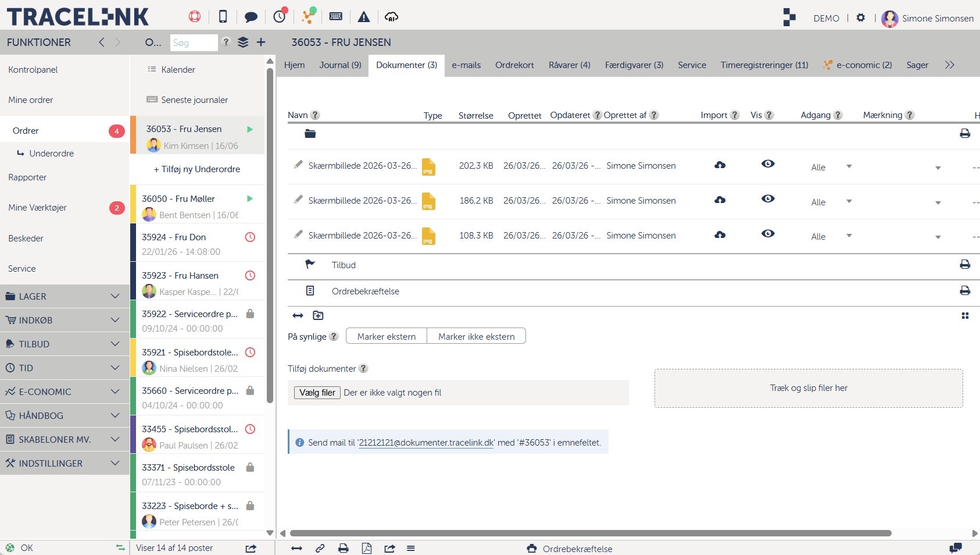Image resolution: width=980 pixels, height=555 pixels.
Task: Click the PDF export icon in bottom bar
Action: coord(367,548)
